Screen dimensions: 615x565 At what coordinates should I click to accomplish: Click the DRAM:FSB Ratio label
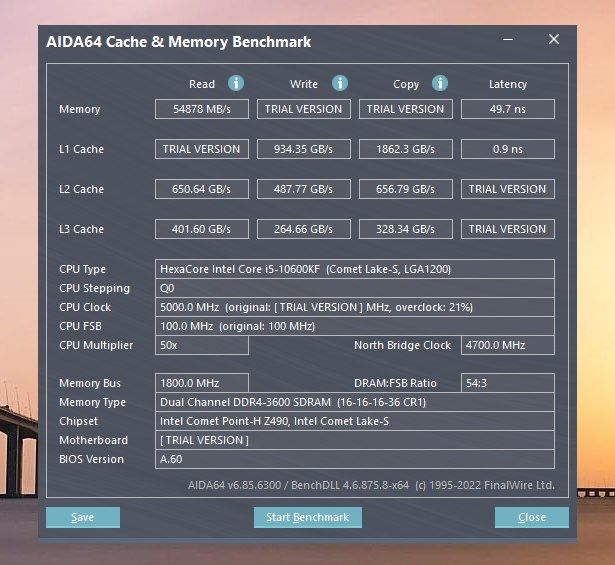pos(395,383)
